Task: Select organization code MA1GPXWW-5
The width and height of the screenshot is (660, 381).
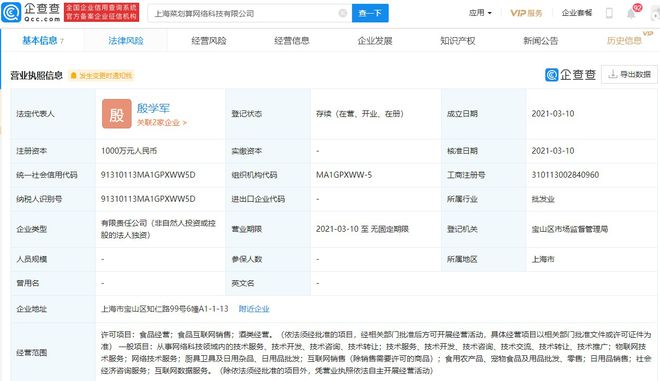Action: pyautogui.click(x=344, y=175)
